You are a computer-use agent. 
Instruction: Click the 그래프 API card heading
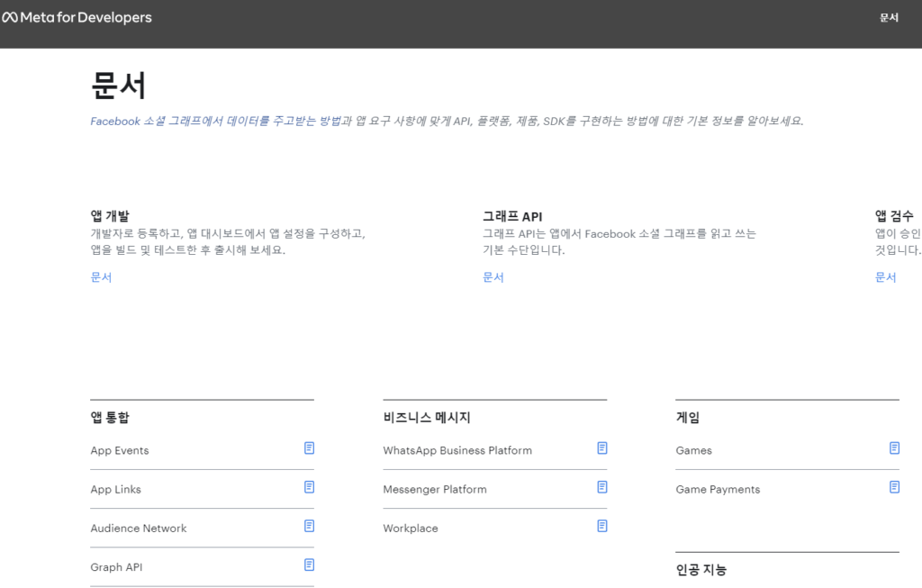512,216
